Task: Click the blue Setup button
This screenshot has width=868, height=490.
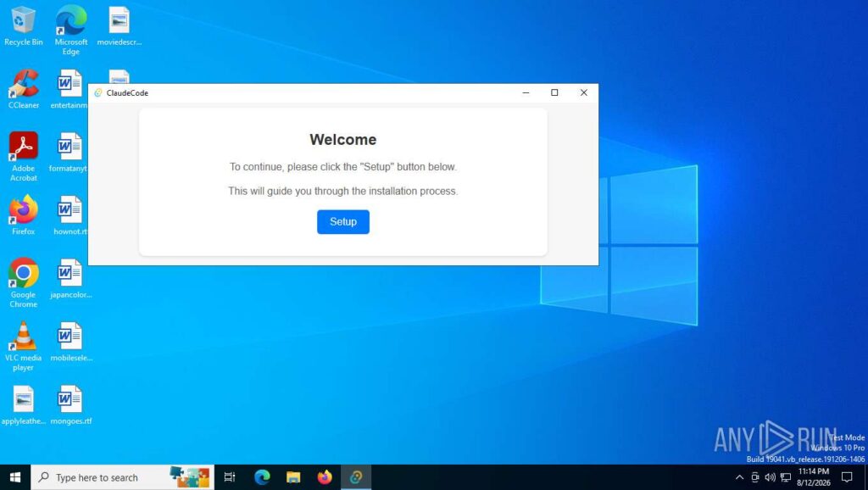Action: point(342,221)
